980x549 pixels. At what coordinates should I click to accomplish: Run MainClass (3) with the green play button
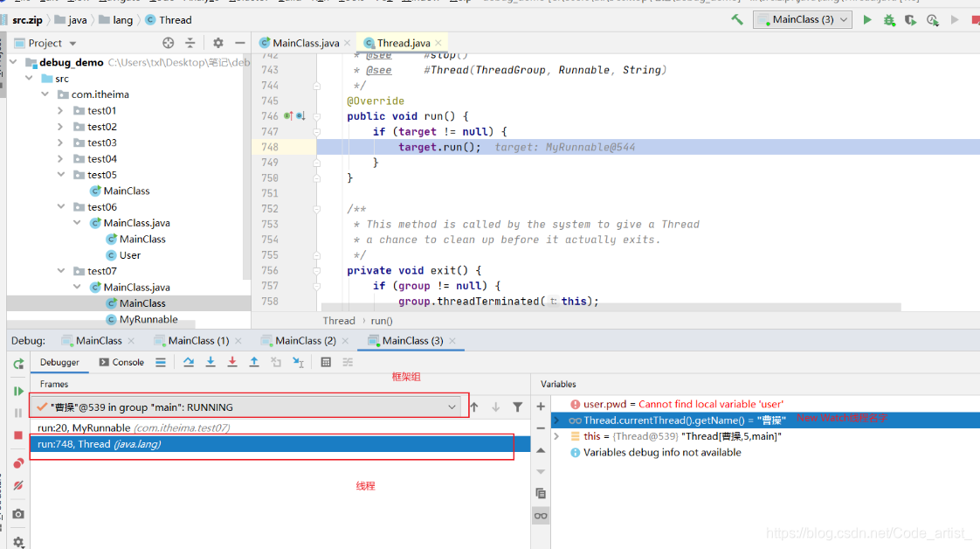click(867, 20)
